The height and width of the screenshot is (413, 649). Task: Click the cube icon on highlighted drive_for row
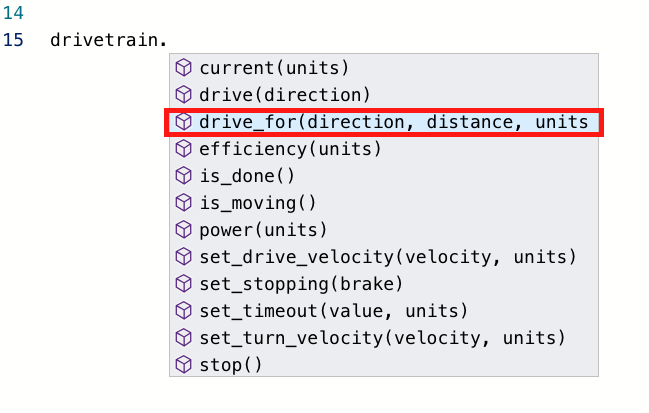click(183, 122)
